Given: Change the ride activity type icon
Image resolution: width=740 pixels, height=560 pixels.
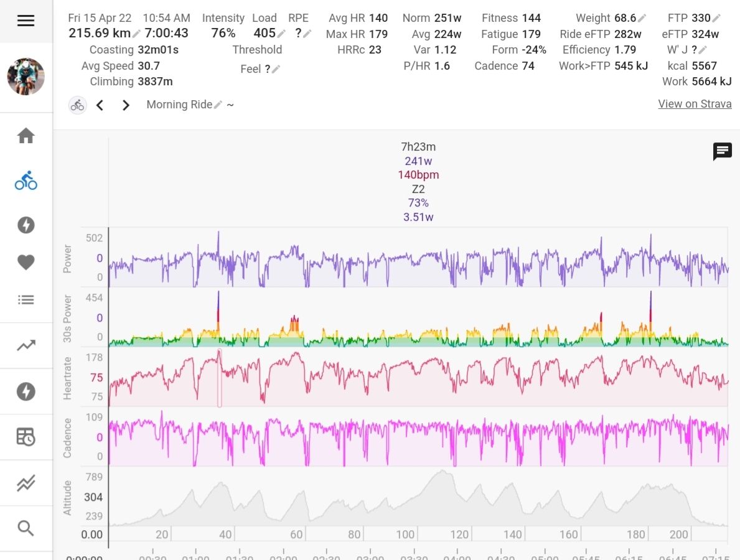Looking at the screenshot, I should [77, 105].
